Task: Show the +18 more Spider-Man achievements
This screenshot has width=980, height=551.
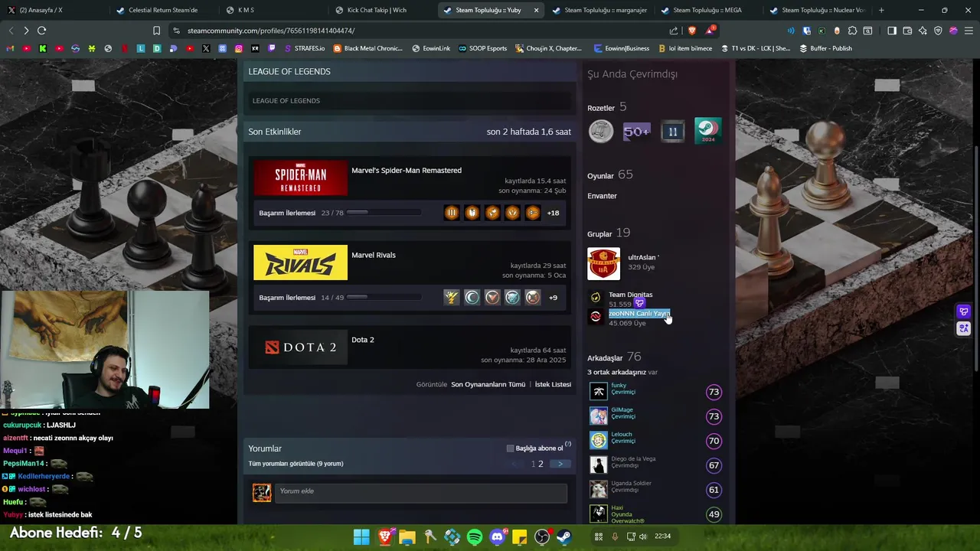Action: [553, 213]
